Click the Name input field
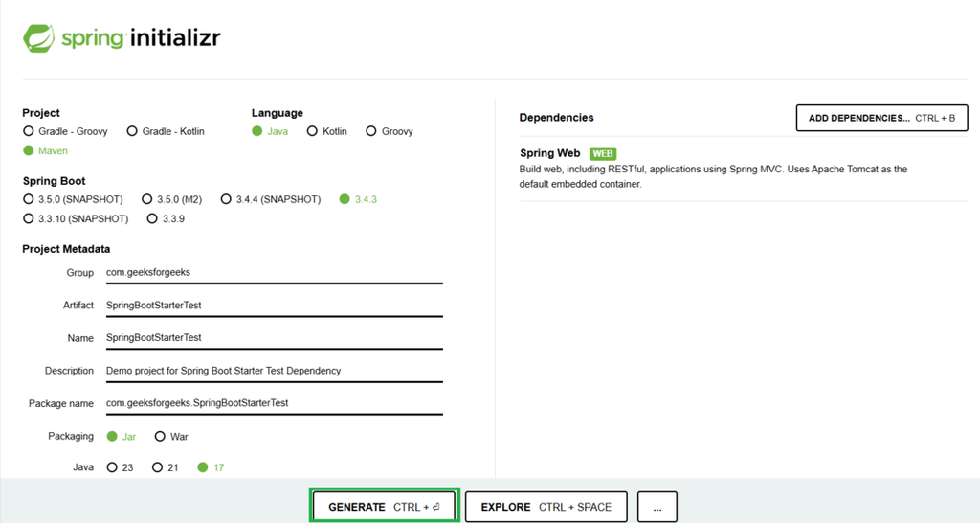 pyautogui.click(x=275, y=338)
